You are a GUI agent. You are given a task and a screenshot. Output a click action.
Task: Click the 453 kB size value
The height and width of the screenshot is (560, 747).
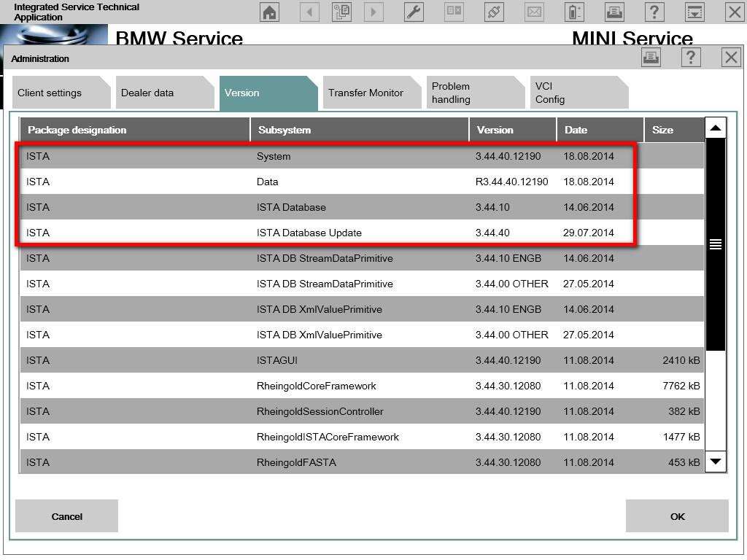[684, 462]
